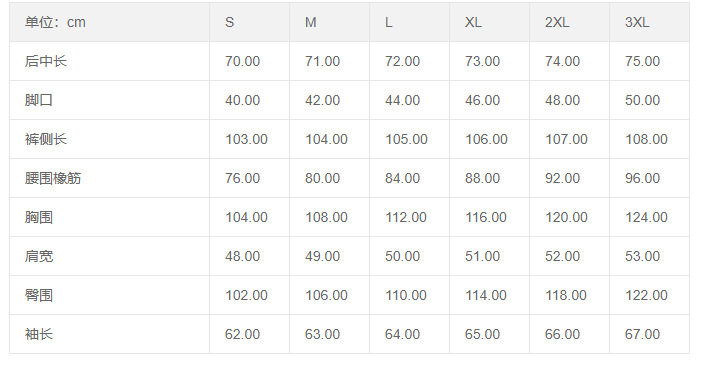The width and height of the screenshot is (718, 370).
Task: Click the 腰围橡筋 row label
Action: pos(53,178)
